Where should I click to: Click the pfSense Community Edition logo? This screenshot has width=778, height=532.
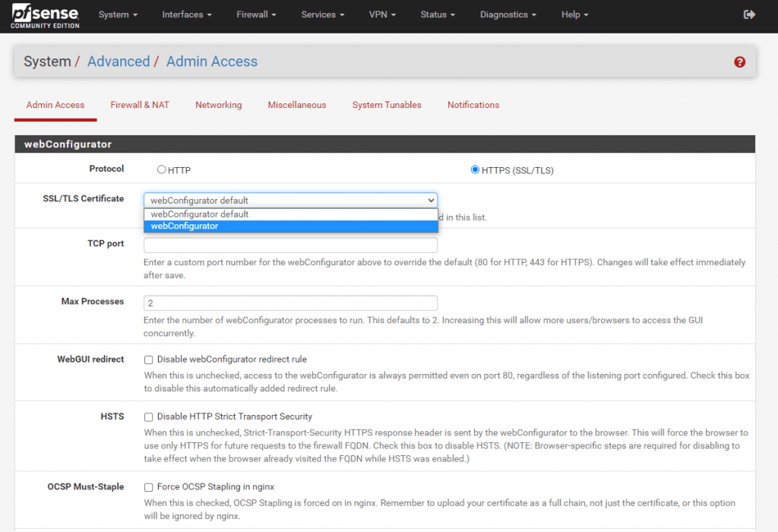tap(45, 17)
